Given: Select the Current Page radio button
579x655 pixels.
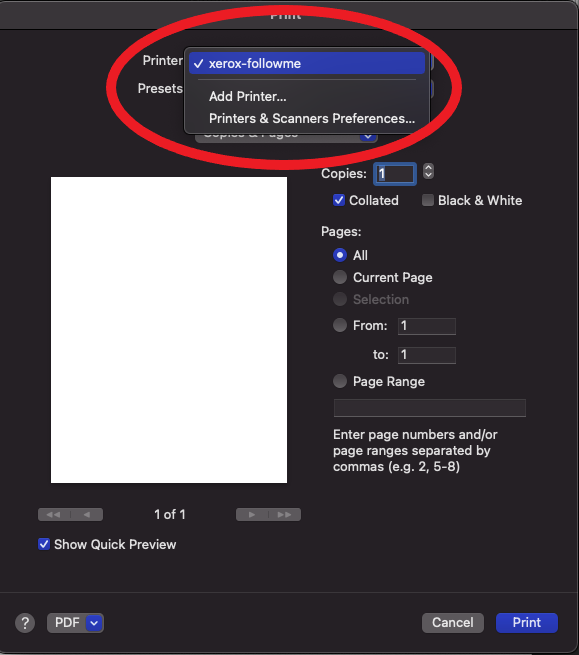Looking at the screenshot, I should pos(340,277).
